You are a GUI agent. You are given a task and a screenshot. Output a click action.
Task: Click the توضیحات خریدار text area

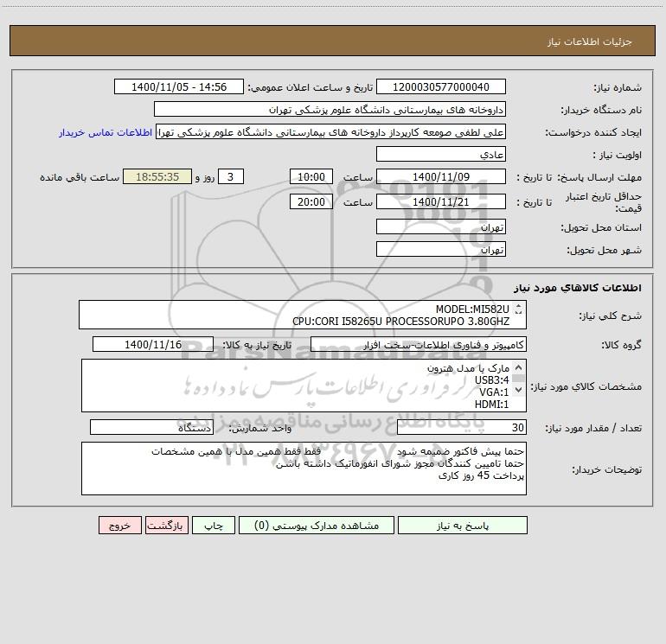(304, 469)
